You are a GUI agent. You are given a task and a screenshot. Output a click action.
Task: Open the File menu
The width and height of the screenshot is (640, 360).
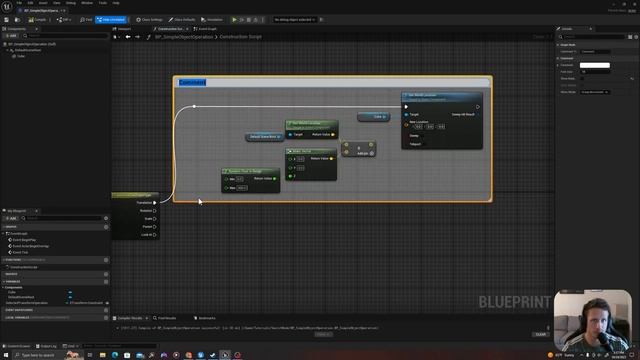pyautogui.click(x=19, y=3)
